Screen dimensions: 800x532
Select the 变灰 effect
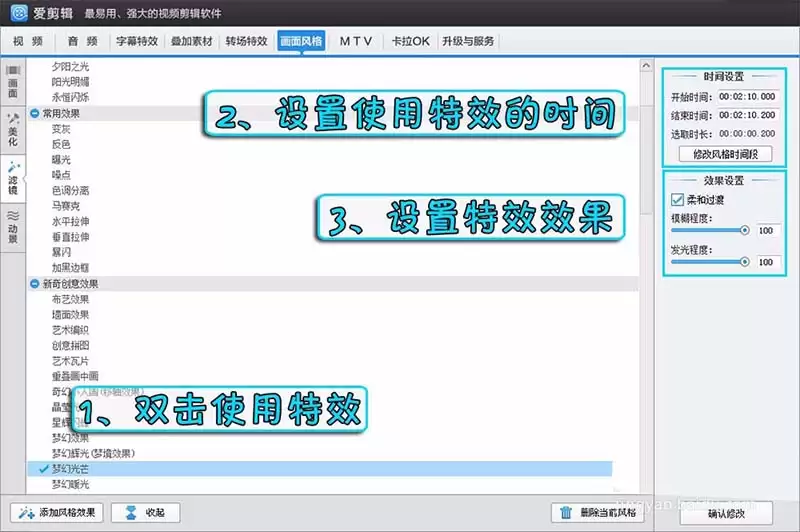[x=61, y=129]
